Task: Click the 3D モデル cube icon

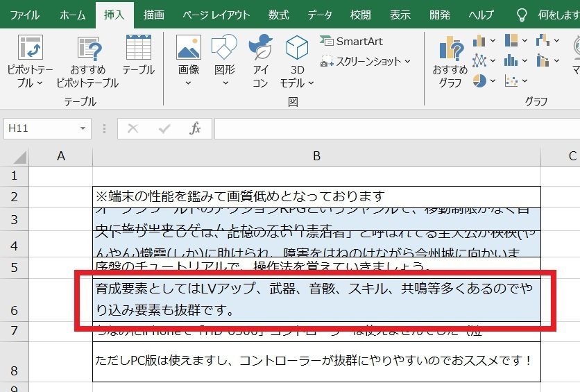Action: [297, 47]
